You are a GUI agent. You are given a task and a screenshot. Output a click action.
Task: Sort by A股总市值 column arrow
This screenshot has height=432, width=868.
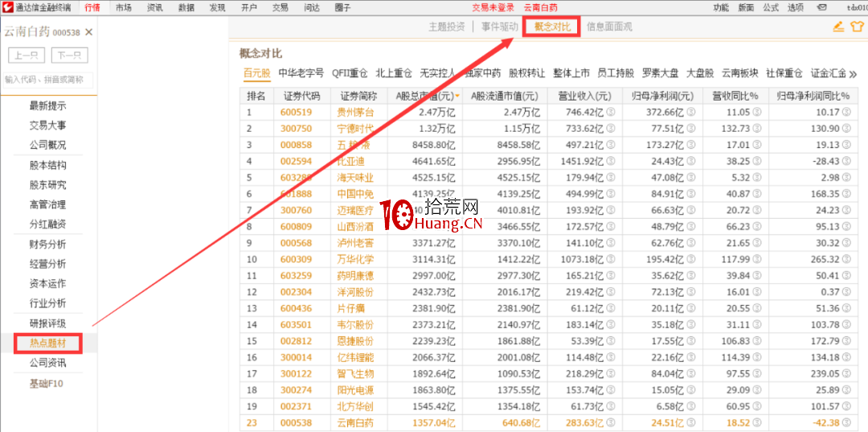coord(458,96)
